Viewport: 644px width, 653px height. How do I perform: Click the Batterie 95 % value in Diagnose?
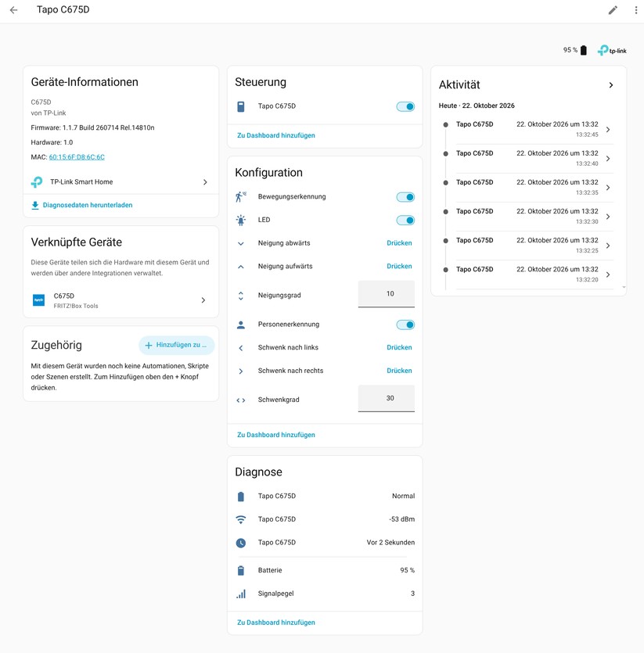407,571
